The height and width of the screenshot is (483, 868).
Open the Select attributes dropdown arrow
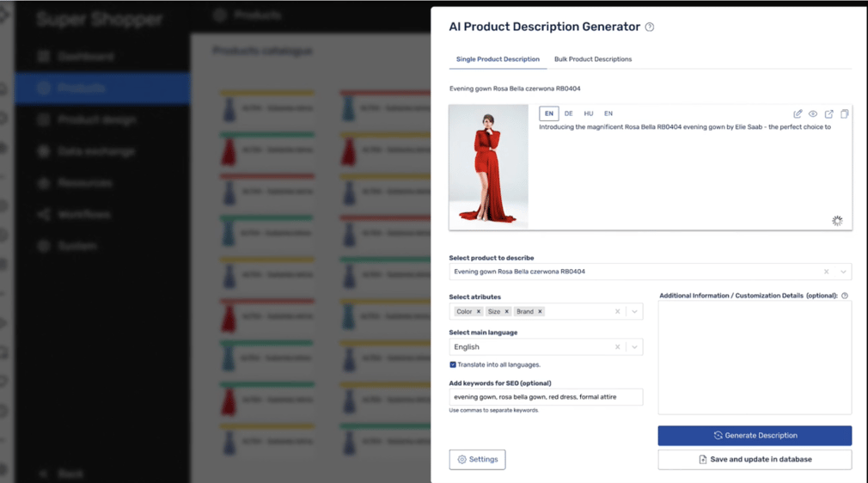[x=634, y=311]
